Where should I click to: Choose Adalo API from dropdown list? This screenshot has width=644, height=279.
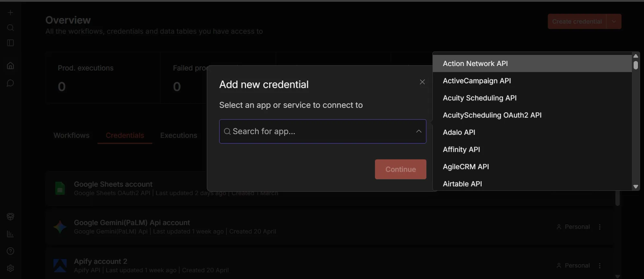532,132
